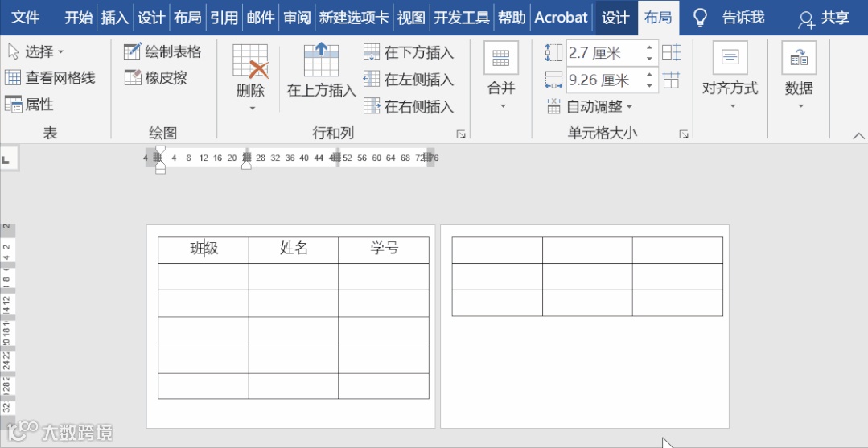The image size is (868, 448).
Task: Open the 开发工具 tab
Action: click(462, 18)
